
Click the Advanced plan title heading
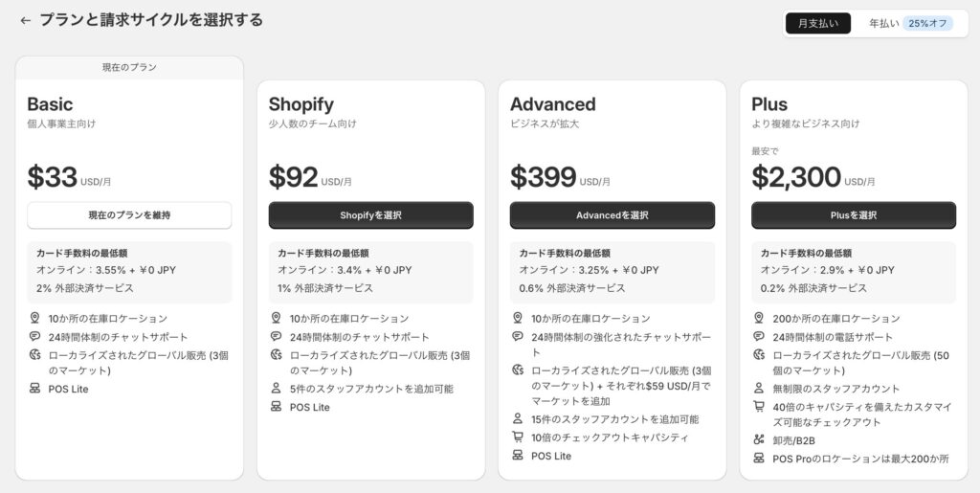tap(552, 103)
